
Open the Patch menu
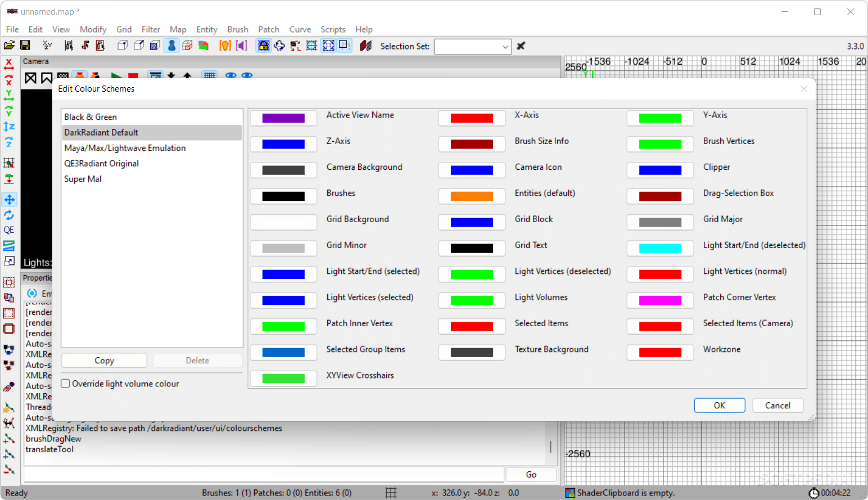pyautogui.click(x=269, y=29)
